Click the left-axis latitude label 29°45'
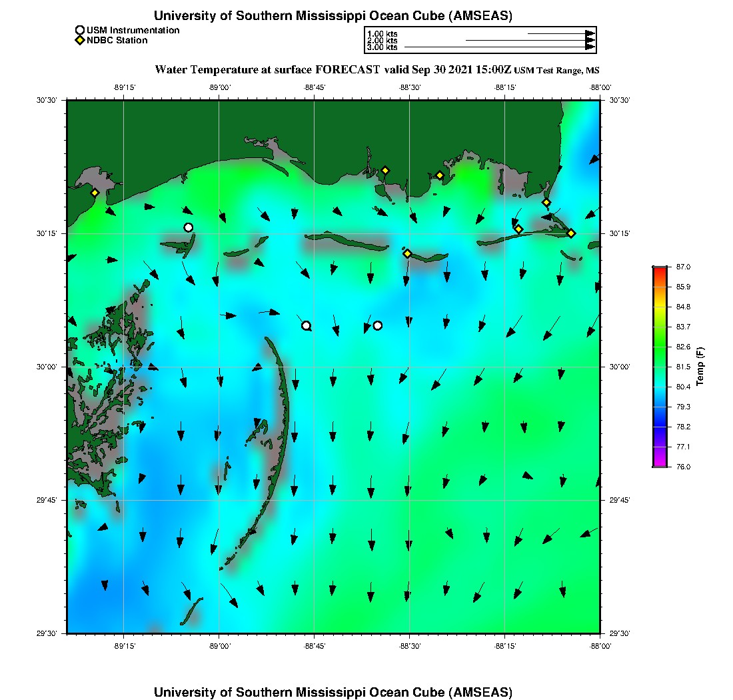This screenshot has width=733, height=700. tap(47, 501)
